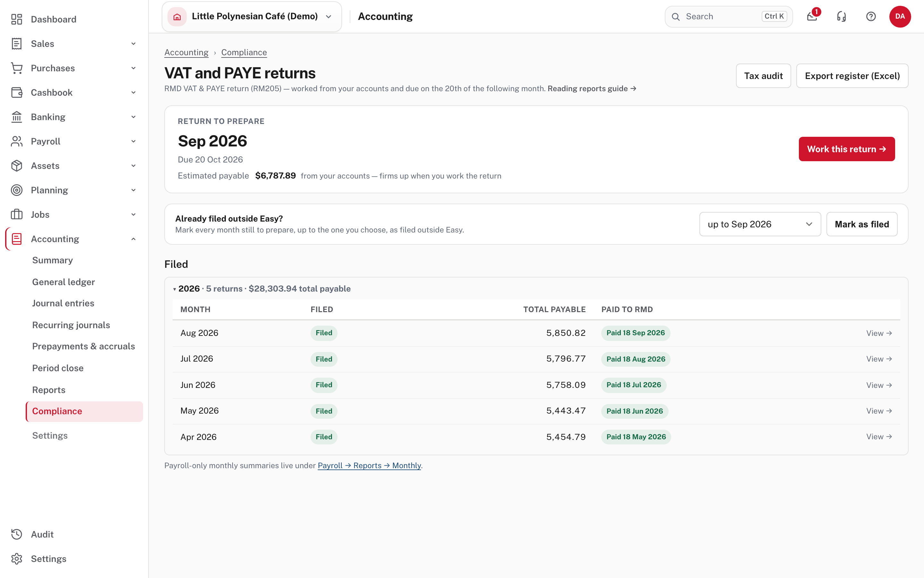Click the Jobs briefcase icon
924x578 pixels.
click(x=16, y=215)
